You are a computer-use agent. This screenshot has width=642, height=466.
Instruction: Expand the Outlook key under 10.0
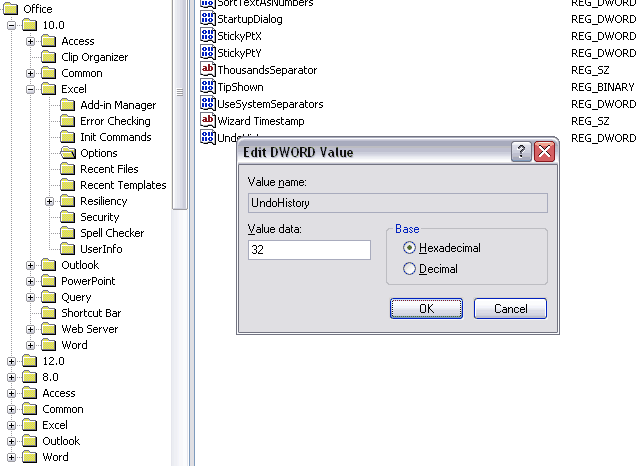tap(30, 265)
